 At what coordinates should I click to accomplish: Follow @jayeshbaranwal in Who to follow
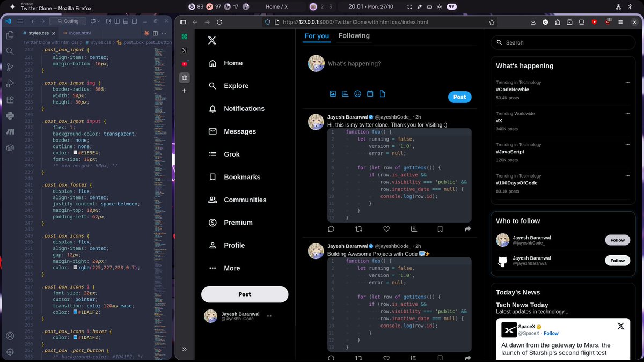pyautogui.click(x=617, y=261)
